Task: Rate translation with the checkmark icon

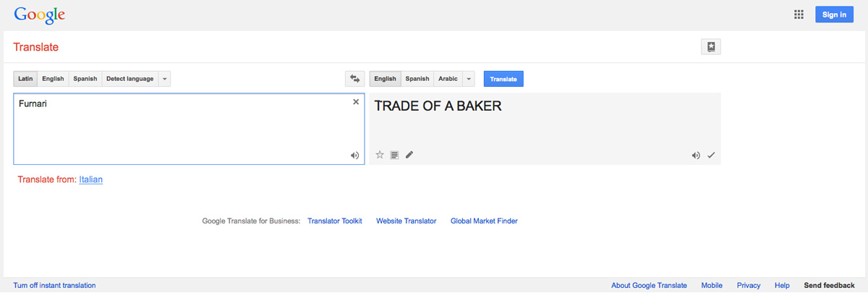Action: pyautogui.click(x=711, y=156)
